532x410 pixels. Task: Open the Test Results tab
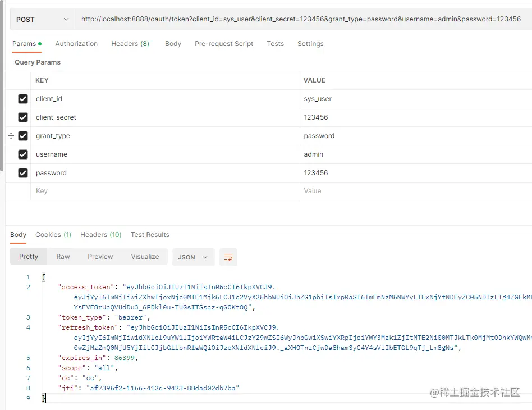150,235
